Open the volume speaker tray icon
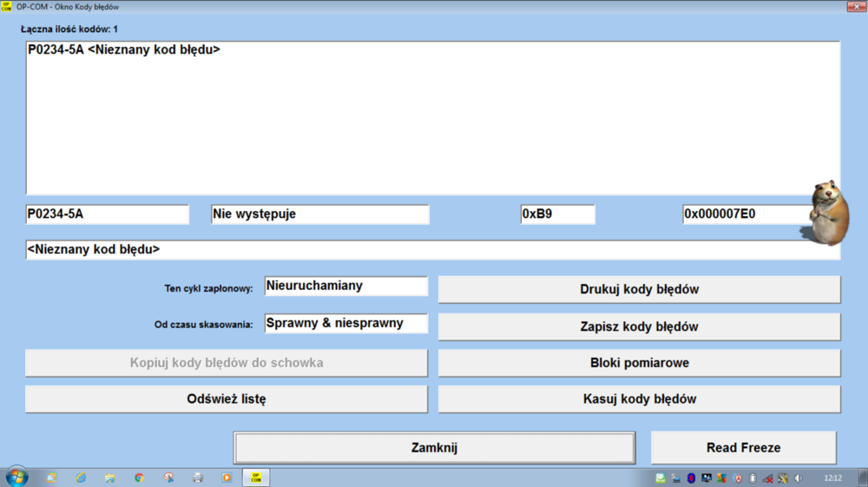Viewport: 868px width, 487px height. [799, 478]
